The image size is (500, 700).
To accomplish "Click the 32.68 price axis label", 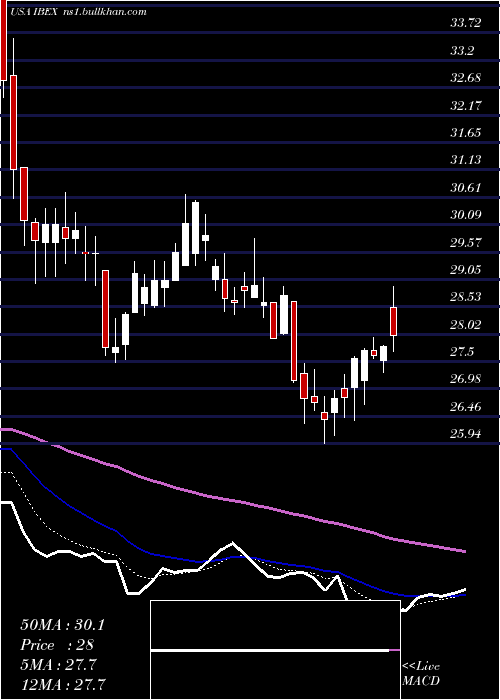I will [466, 78].
